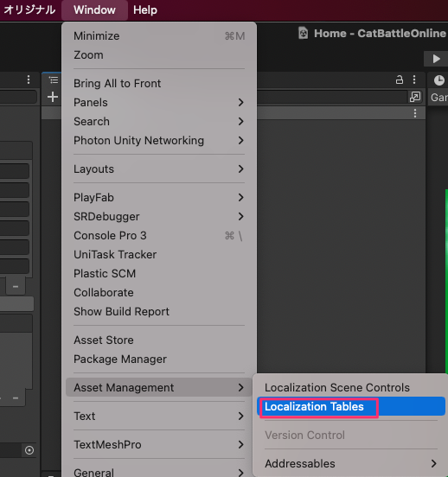Expand the Layouts submenu arrow
Viewport: 448px width, 477px height.
[x=241, y=169]
